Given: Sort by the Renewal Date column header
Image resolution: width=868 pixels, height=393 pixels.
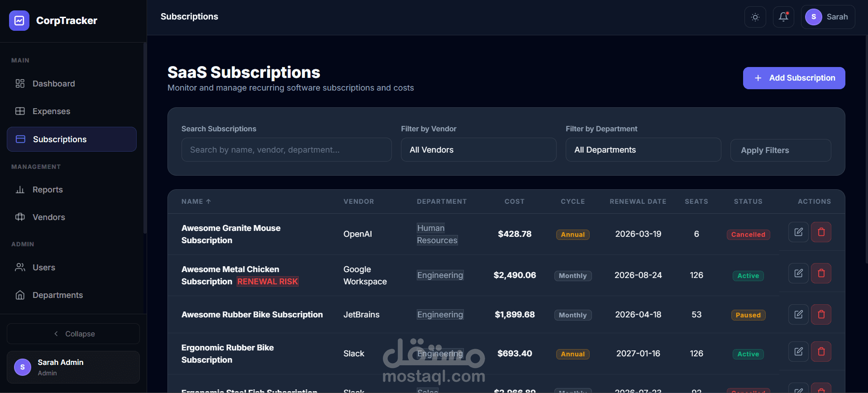Looking at the screenshot, I should tap(638, 201).
